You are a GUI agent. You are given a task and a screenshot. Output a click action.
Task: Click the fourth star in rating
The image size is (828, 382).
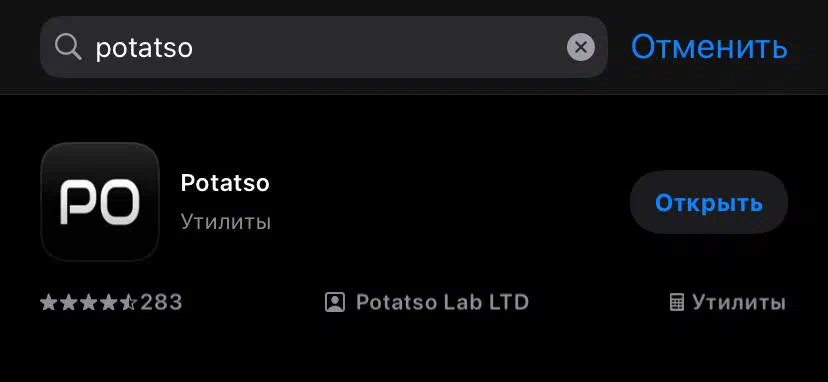pyautogui.click(x=108, y=302)
